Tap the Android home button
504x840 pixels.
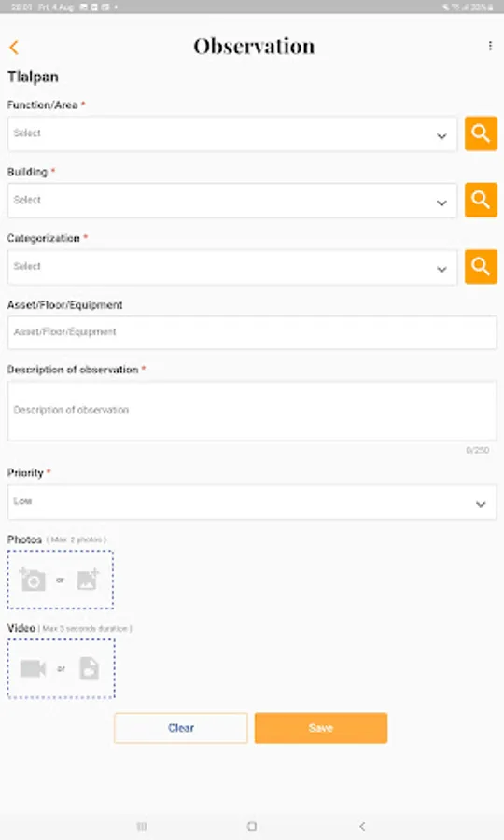(x=252, y=826)
